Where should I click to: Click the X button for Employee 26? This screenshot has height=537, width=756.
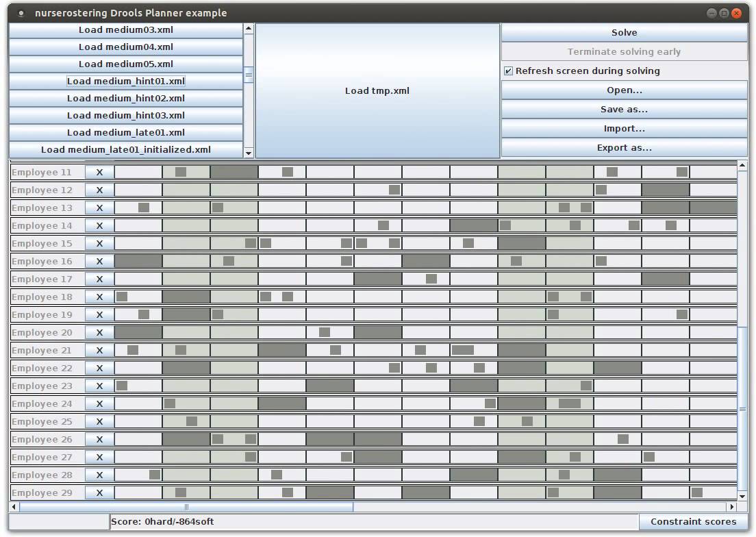point(99,440)
